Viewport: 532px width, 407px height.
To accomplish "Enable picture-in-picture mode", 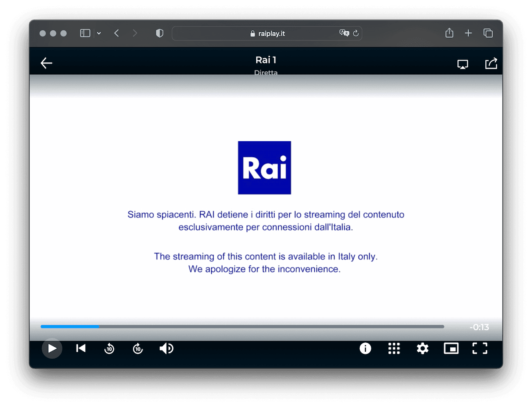I will (x=451, y=348).
